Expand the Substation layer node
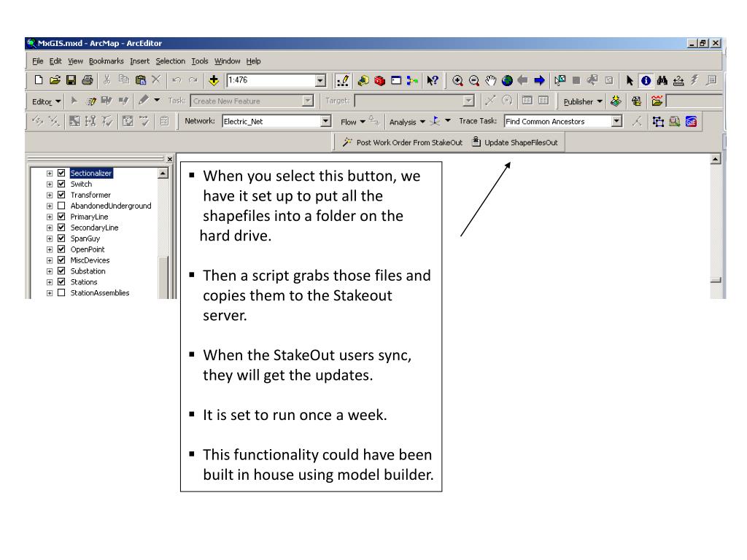 (x=49, y=271)
